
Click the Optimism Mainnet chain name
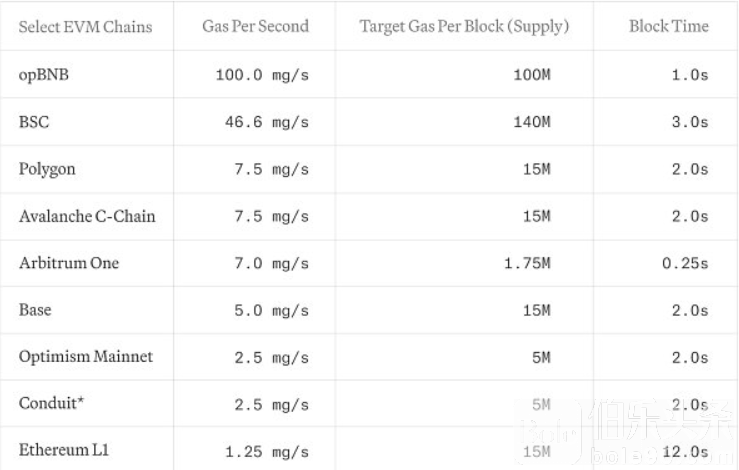coord(86,357)
